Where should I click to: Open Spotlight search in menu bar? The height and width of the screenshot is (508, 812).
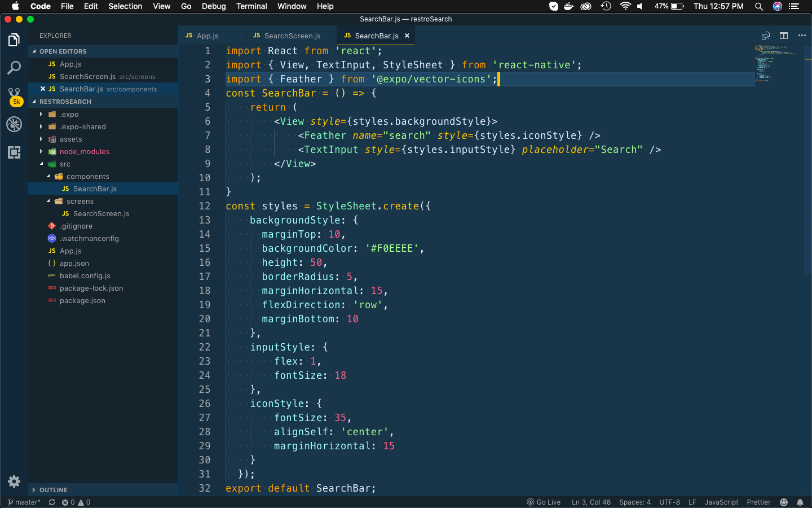[759, 6]
